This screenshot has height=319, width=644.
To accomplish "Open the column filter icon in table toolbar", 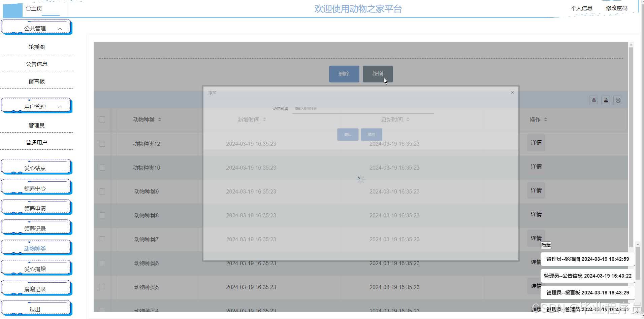I will tap(593, 100).
